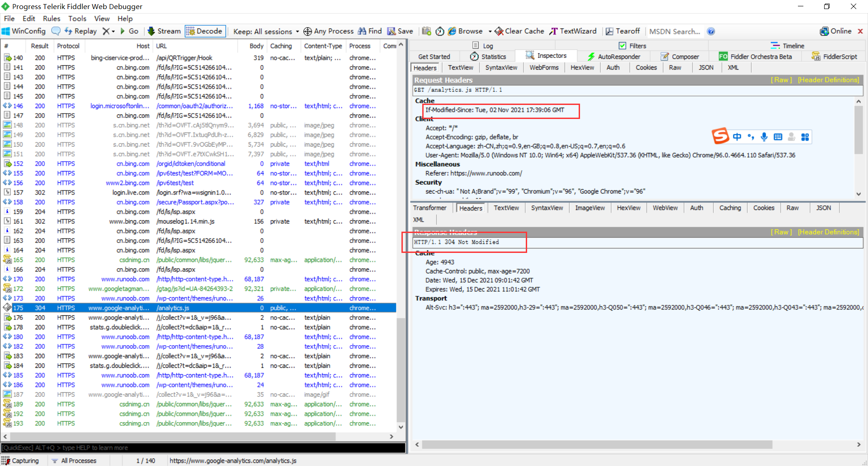Select request WebForms tab
The image size is (868, 466).
[544, 67]
